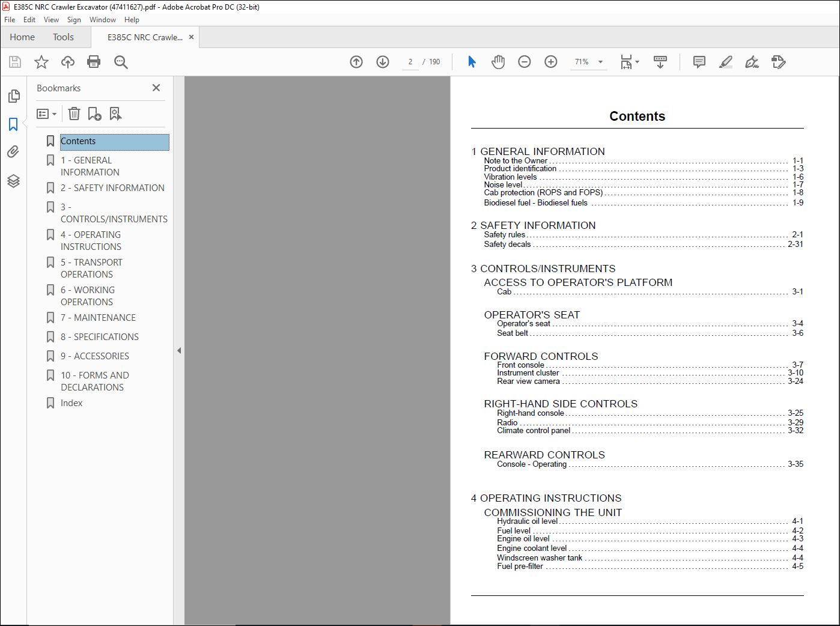
Task: Open bookmark 5 - TRANSPORT OPERATIONS
Action: [x=91, y=269]
